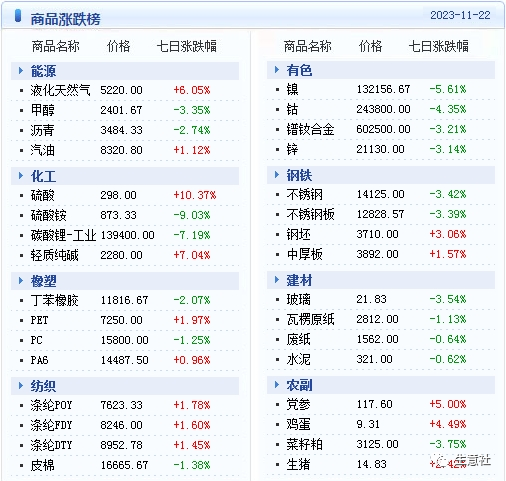Open the 不锈钢板 commodity
Image resolution: width=506 pixels, height=481 pixels.
point(310,214)
